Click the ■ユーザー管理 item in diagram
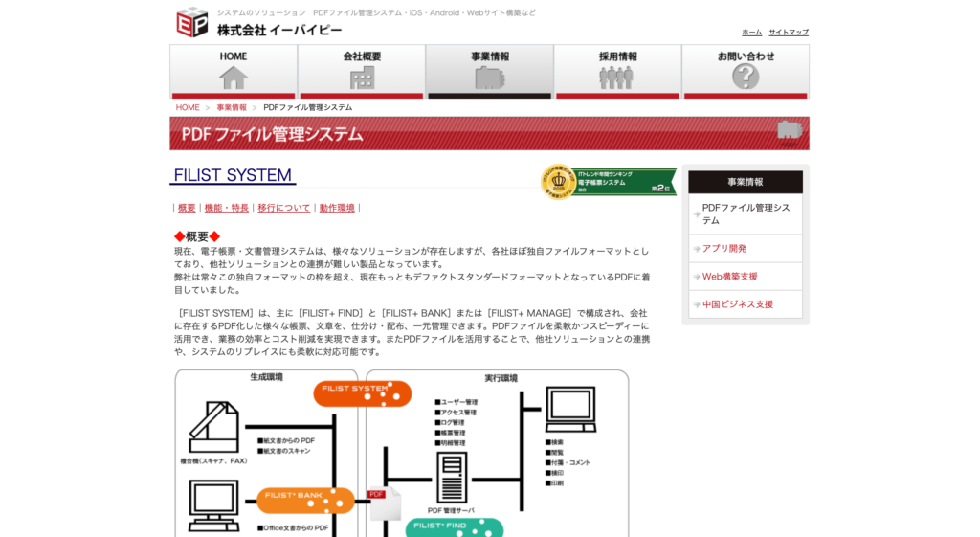This screenshot has width=980, height=537. pyautogui.click(x=457, y=402)
